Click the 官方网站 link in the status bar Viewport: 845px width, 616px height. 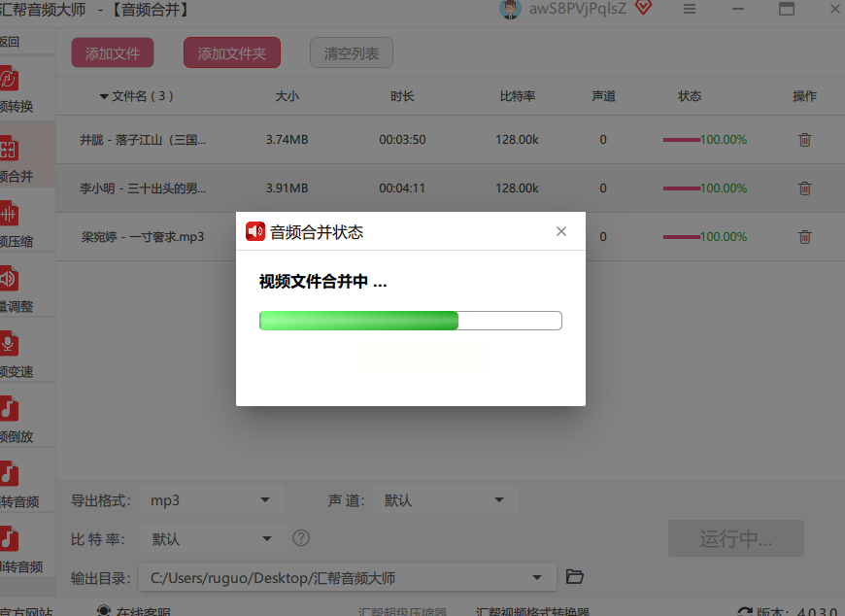(x=26, y=612)
